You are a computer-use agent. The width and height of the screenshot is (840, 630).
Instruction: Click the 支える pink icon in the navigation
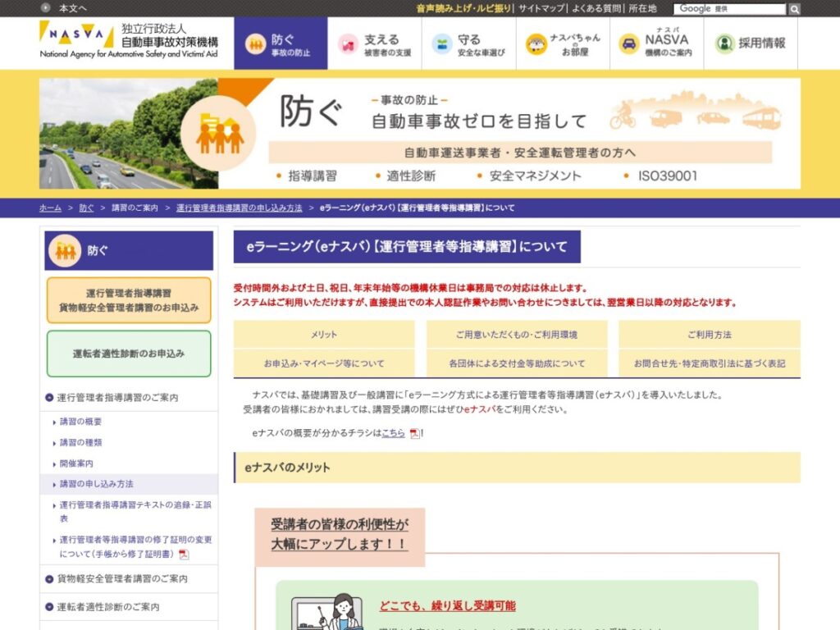point(348,44)
